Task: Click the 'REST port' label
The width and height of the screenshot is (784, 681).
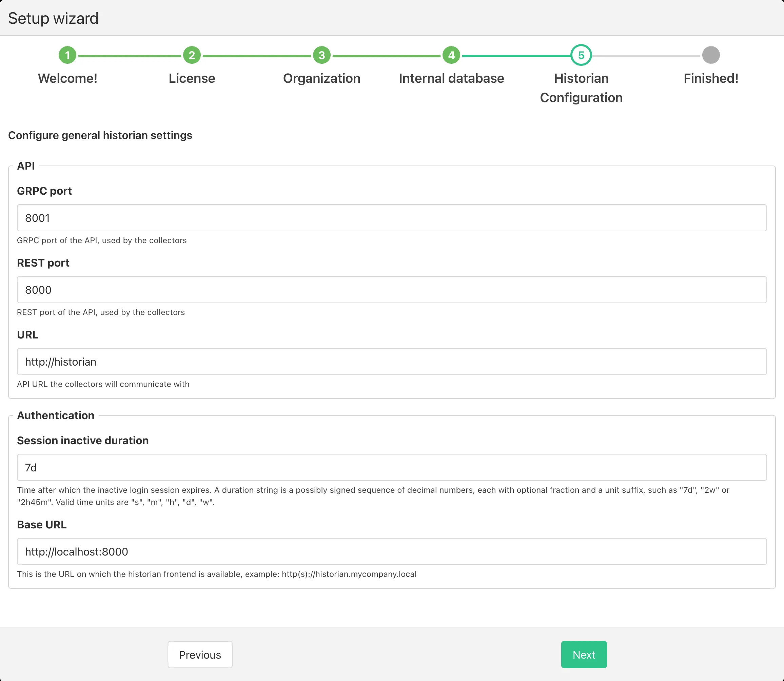Action: click(43, 262)
